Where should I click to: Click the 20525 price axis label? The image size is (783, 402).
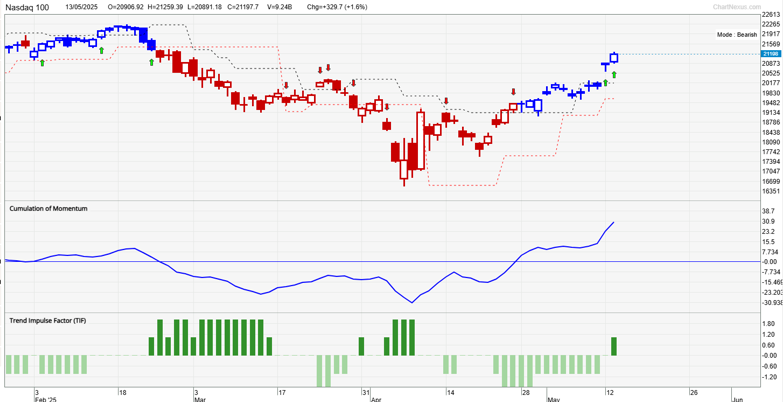tap(771, 73)
